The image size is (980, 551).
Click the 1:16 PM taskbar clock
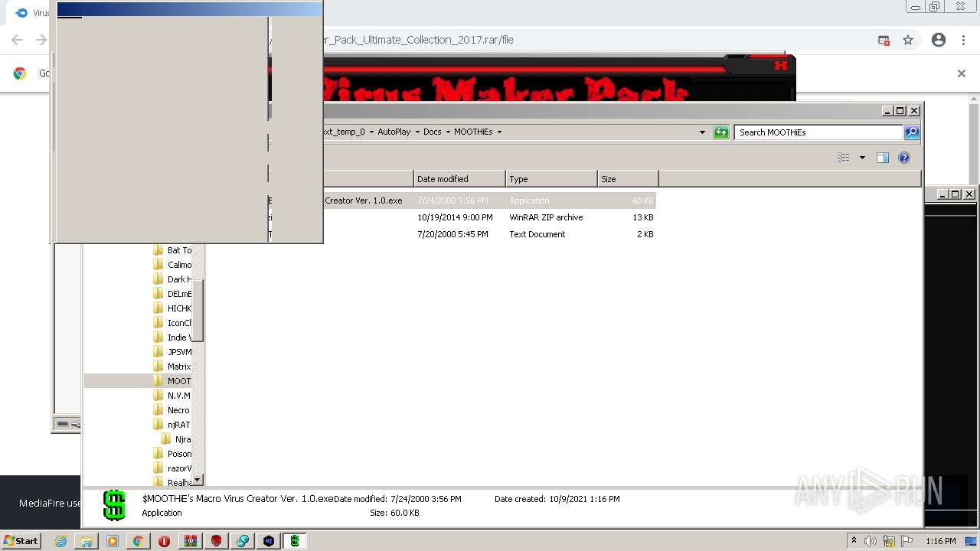click(x=940, y=541)
